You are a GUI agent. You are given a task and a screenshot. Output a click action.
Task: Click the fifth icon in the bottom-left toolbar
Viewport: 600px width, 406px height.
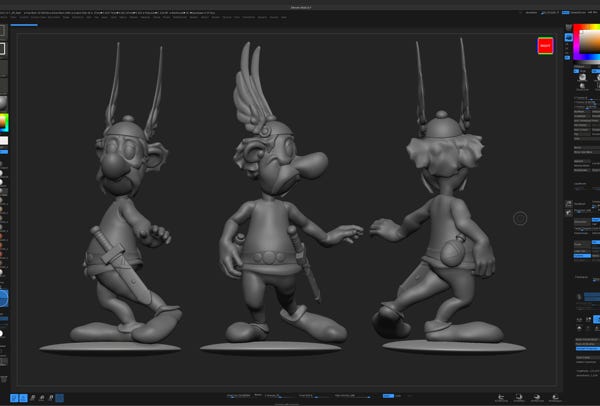point(51,398)
